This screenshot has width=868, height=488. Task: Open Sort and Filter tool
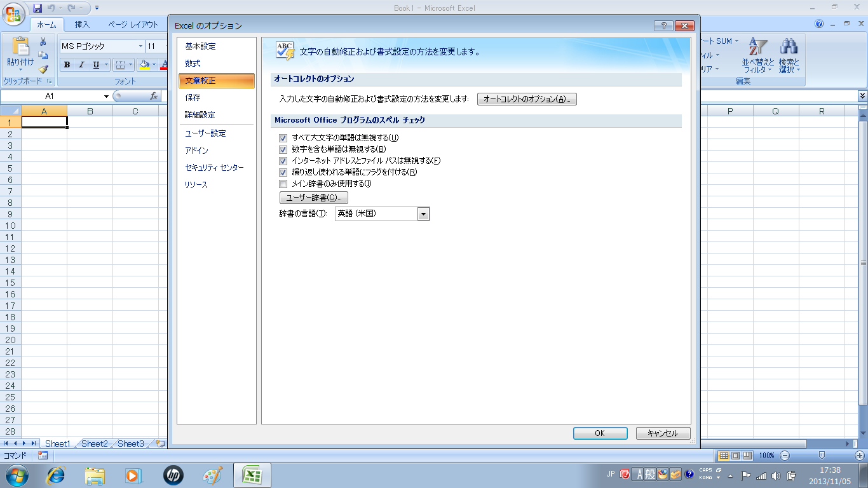click(758, 55)
